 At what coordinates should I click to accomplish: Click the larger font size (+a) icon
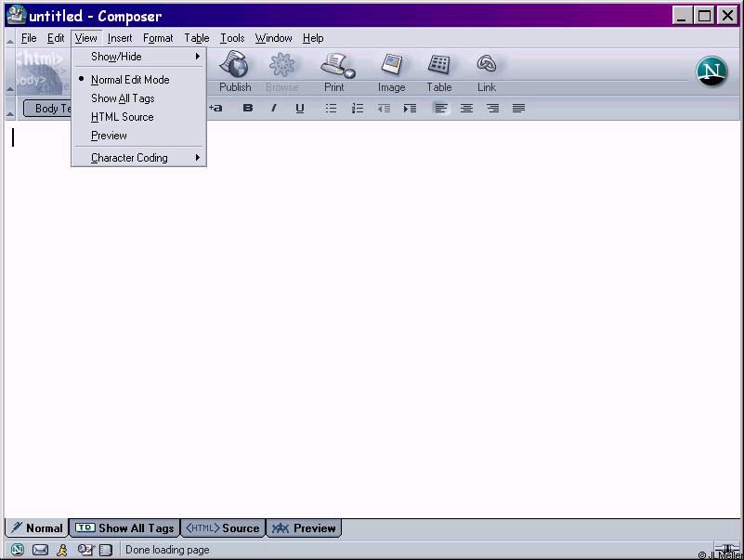point(215,109)
